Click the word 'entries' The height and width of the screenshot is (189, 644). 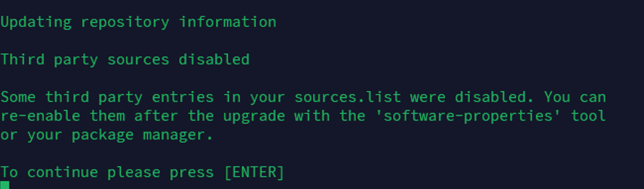click(x=183, y=97)
